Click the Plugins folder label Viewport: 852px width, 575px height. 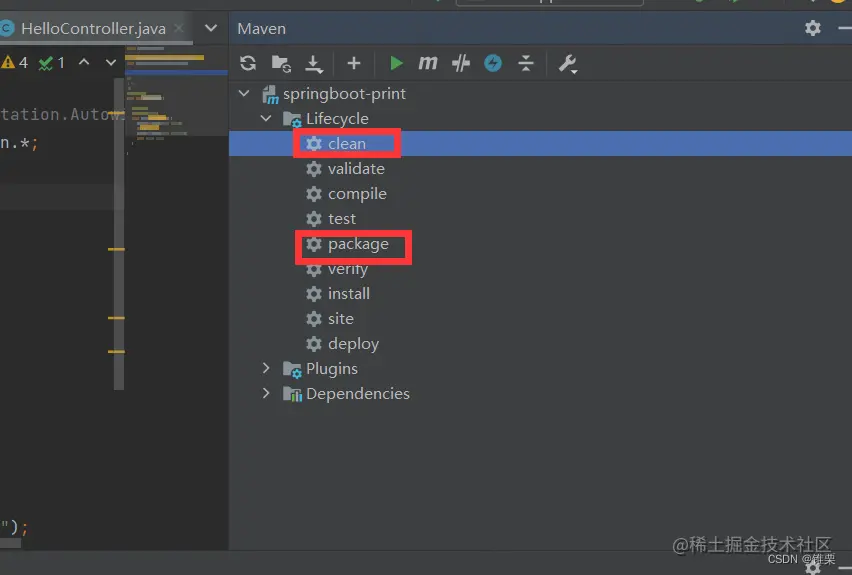tap(332, 369)
